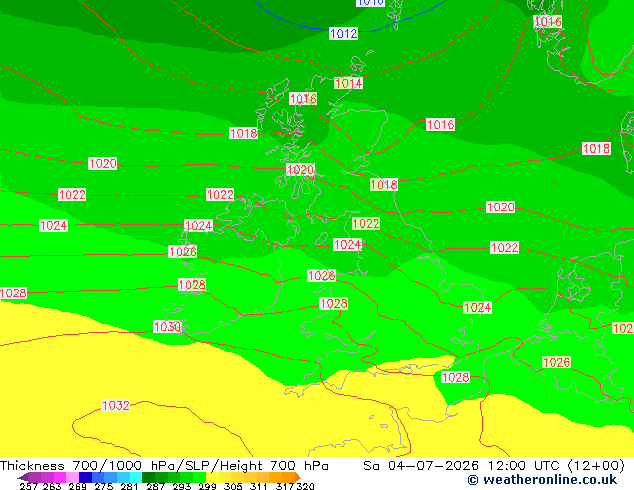The image size is (634, 490).
Task: Click the legend value 269
Action: (x=77, y=486)
